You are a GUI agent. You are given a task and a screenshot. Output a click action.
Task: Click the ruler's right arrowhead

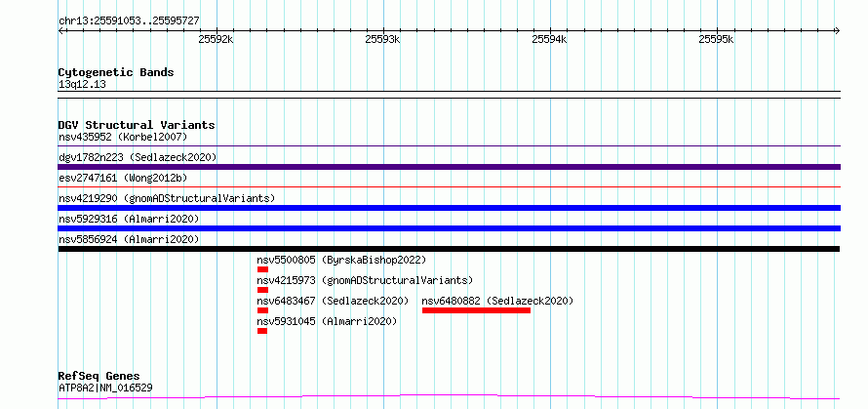[837, 30]
